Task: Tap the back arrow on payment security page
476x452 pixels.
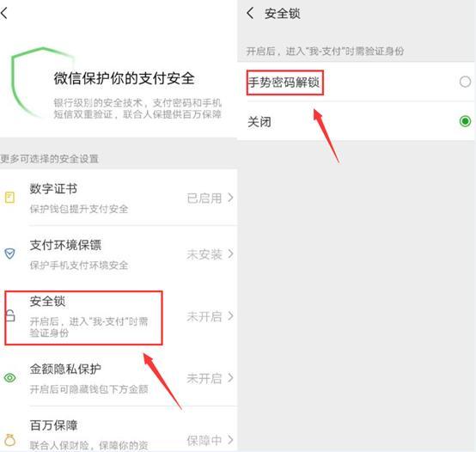Action: click(4, 14)
